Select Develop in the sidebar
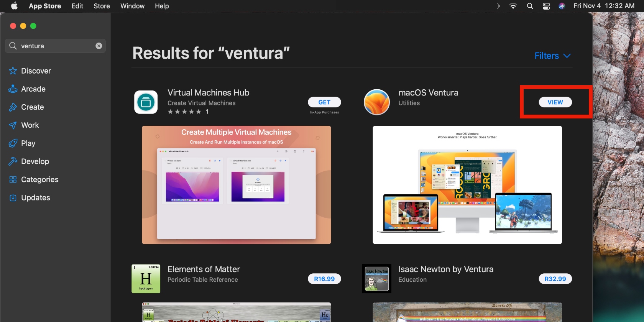 tap(35, 161)
